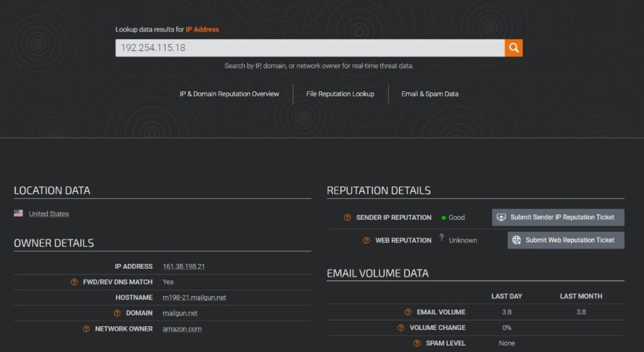
Task: Click help icon beside VOLUME CHANGE
Action: (401, 327)
